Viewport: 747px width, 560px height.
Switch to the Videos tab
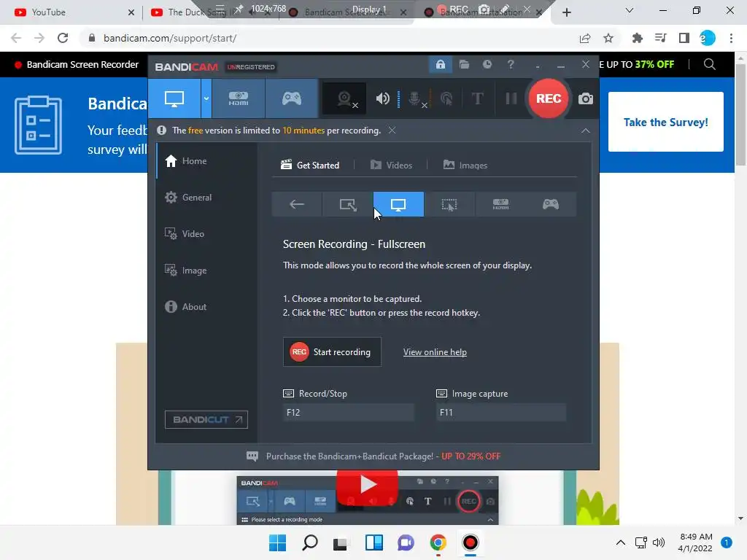point(391,166)
